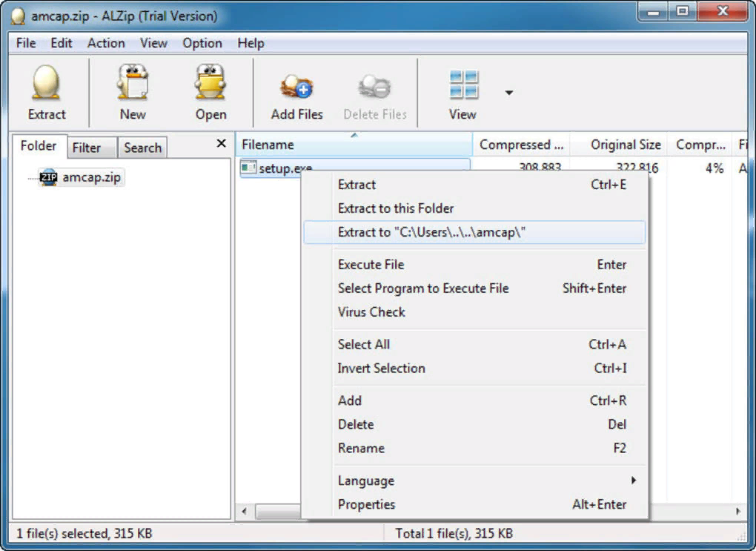Switch to the Filter tab

[87, 148]
